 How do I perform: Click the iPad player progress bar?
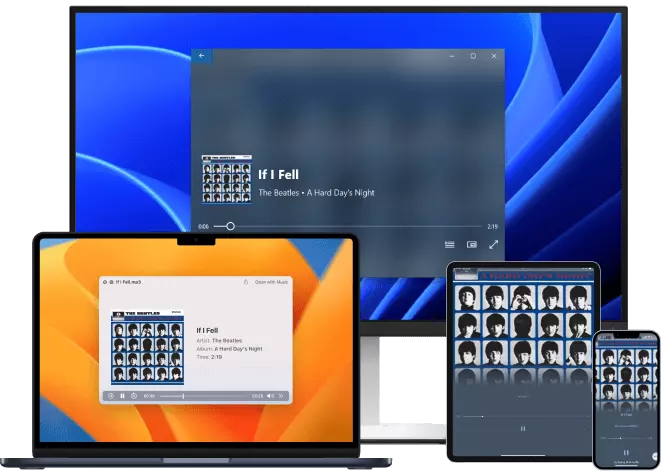[x=526, y=417]
